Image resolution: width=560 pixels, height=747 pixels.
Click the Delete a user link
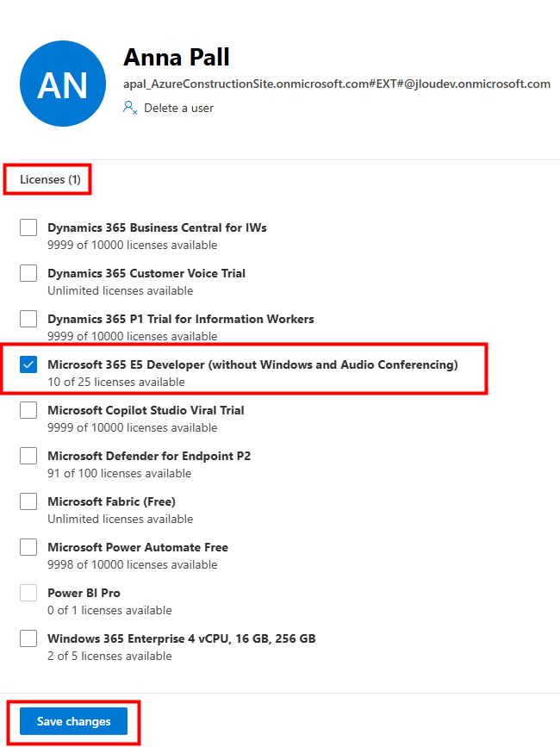pyautogui.click(x=178, y=108)
